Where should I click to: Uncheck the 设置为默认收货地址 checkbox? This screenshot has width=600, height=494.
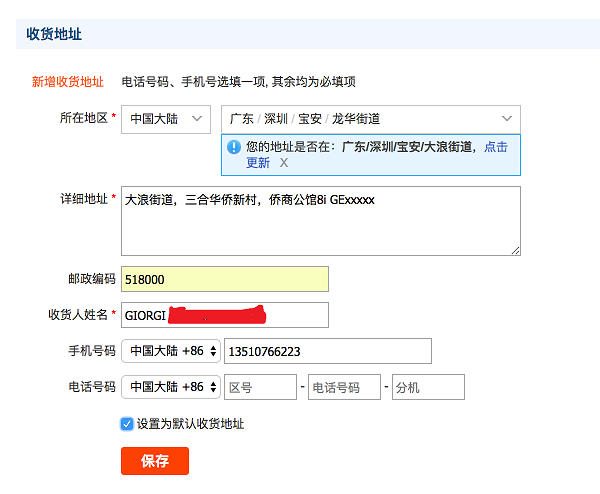point(127,424)
